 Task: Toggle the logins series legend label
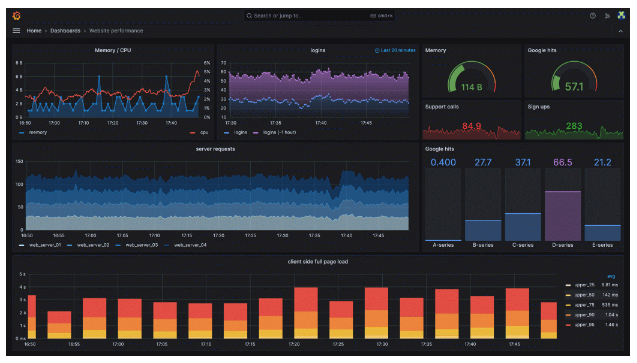240,132
